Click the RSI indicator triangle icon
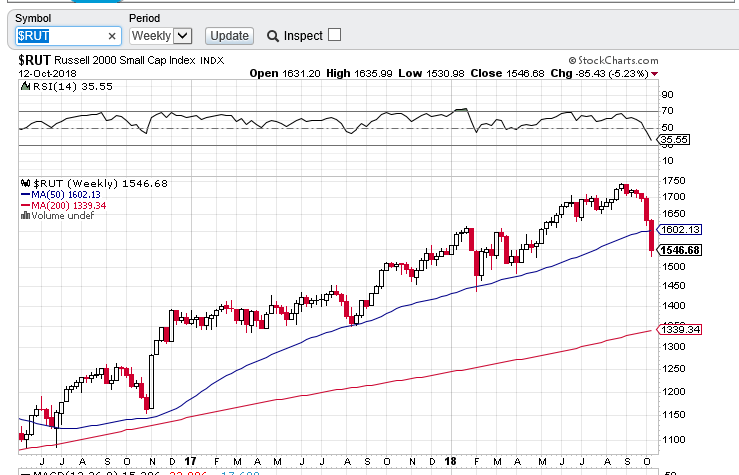The image size is (739, 475). coord(25,86)
